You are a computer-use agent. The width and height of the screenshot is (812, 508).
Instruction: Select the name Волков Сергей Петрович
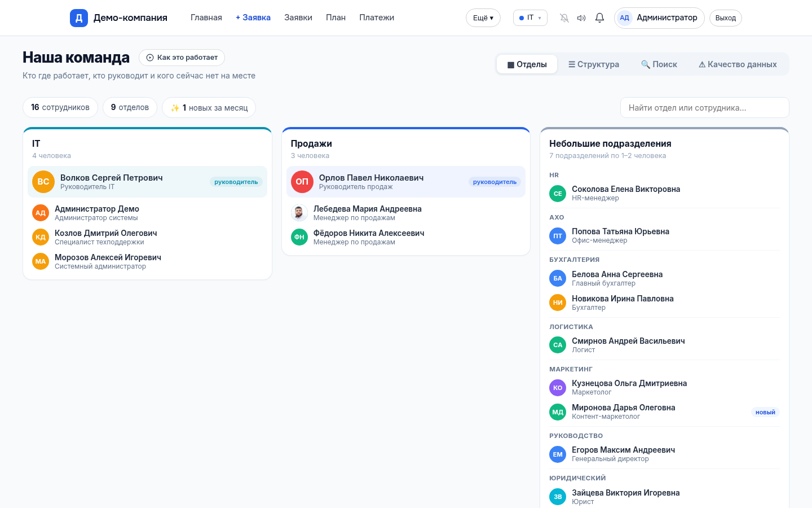click(x=112, y=178)
